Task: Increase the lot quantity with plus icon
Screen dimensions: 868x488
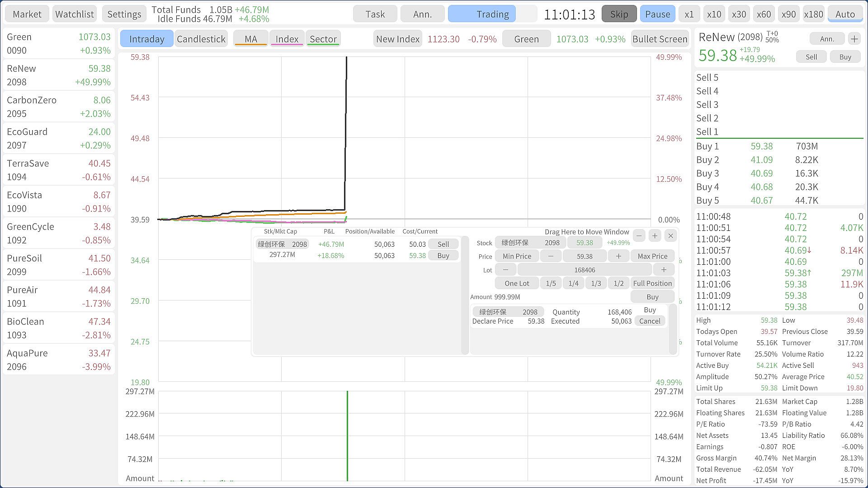Action: click(x=663, y=270)
